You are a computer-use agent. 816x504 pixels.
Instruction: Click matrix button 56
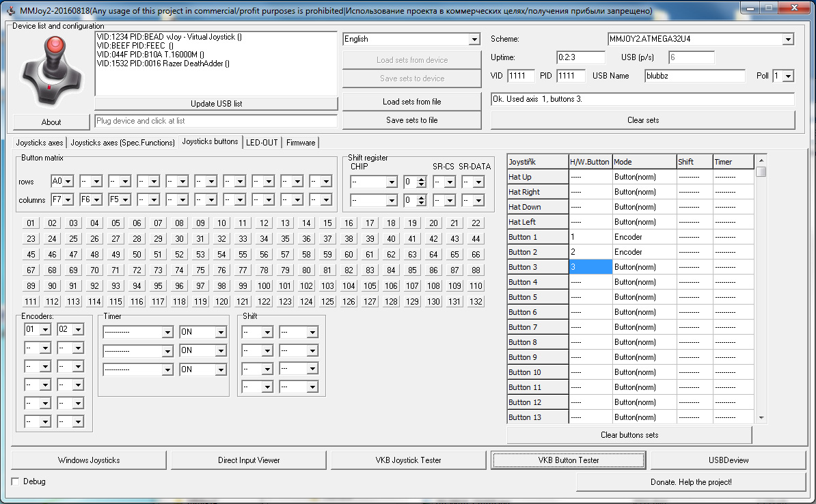[264, 254]
